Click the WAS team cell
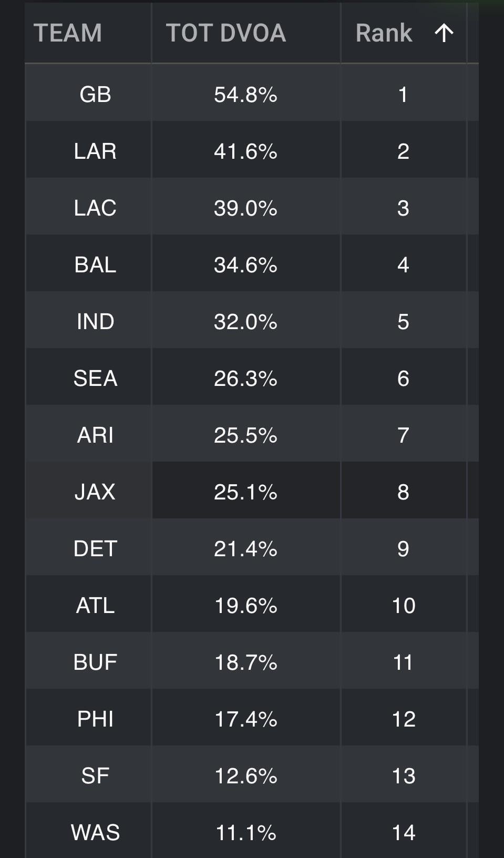 pyautogui.click(x=95, y=833)
